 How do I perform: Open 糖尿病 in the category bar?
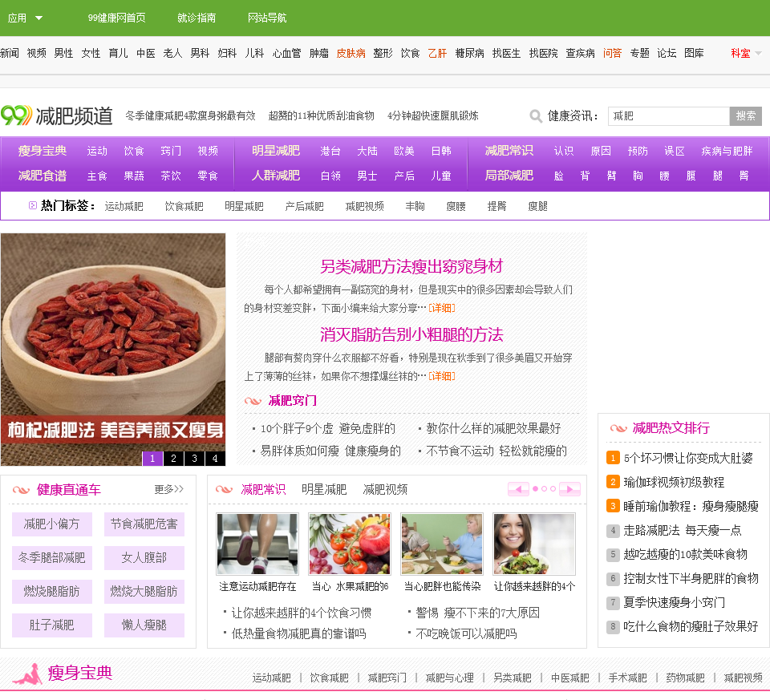click(x=469, y=53)
